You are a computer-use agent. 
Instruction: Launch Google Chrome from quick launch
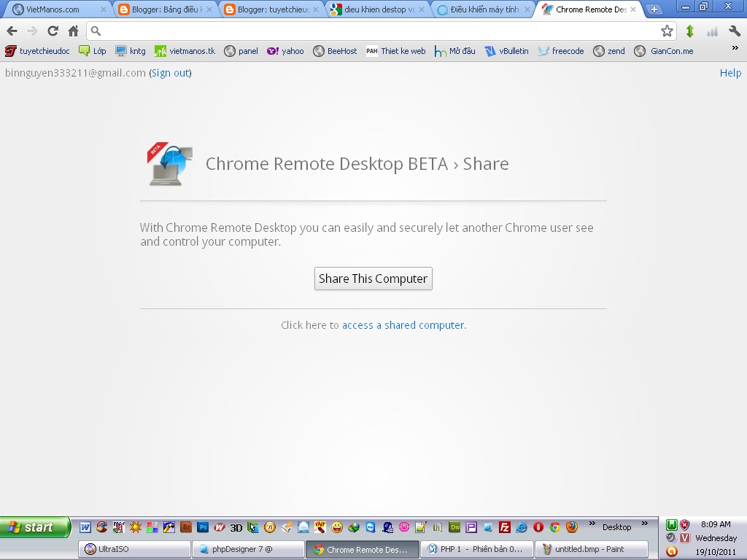(x=555, y=527)
